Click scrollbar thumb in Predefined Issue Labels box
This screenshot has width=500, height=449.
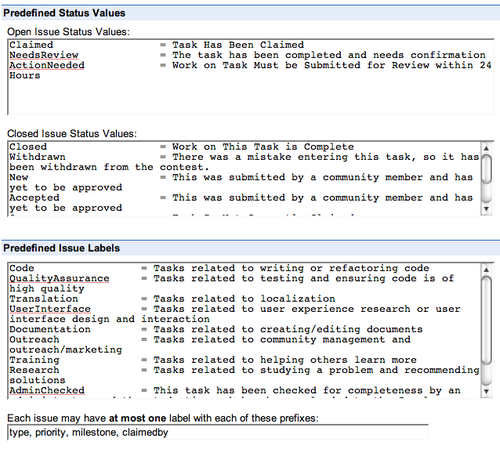(486, 320)
